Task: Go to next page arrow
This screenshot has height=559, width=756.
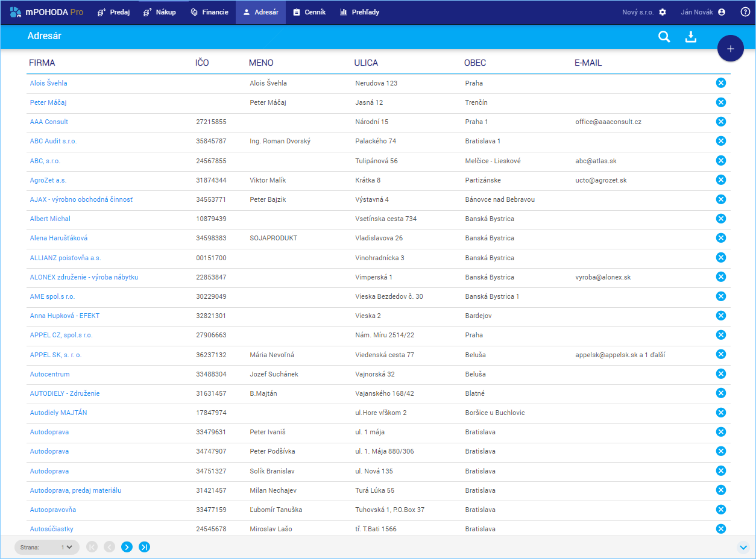Action: tap(127, 547)
